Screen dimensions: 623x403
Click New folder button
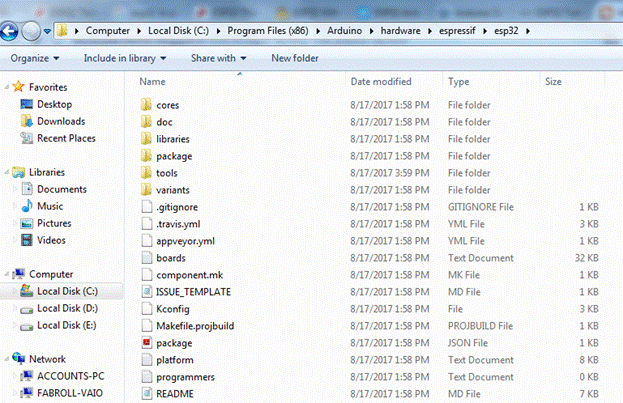295,58
